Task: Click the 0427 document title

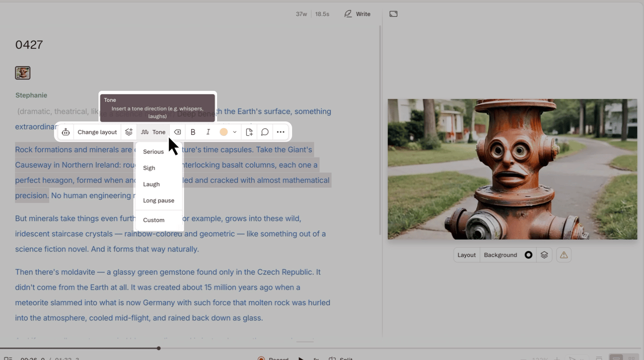Action: click(29, 45)
